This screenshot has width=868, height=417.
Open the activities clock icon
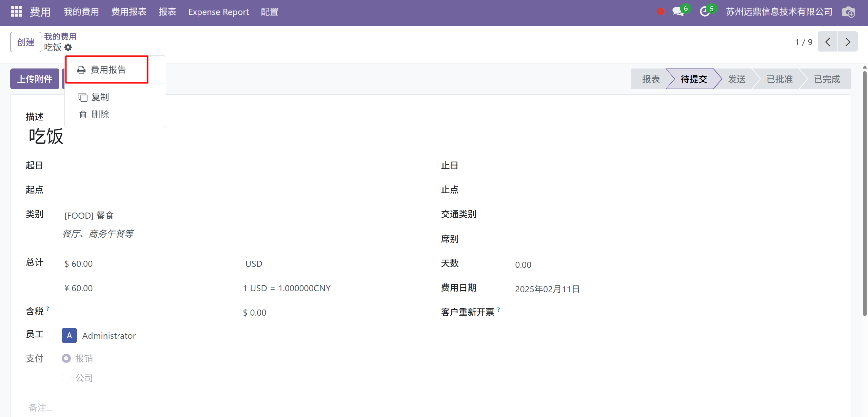coord(705,12)
